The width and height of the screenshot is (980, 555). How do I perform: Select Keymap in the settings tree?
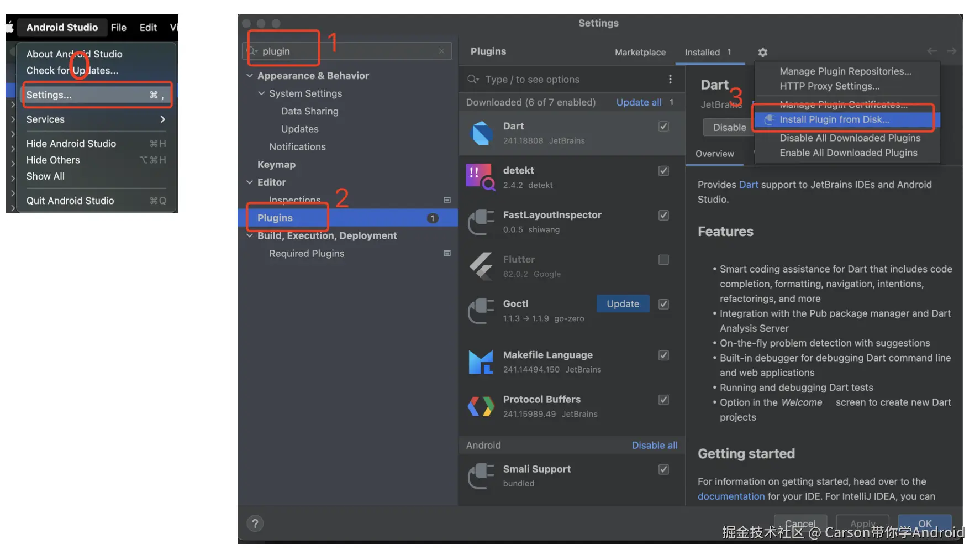[276, 164]
